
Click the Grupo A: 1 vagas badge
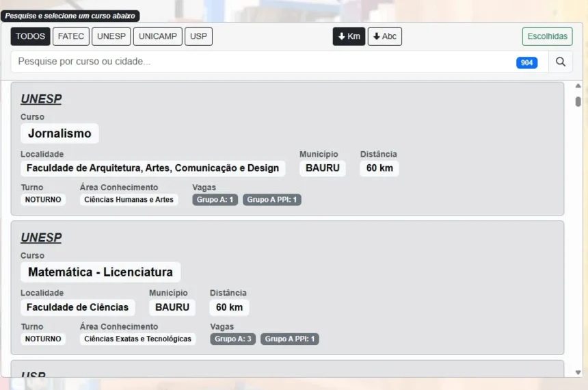pyautogui.click(x=215, y=200)
